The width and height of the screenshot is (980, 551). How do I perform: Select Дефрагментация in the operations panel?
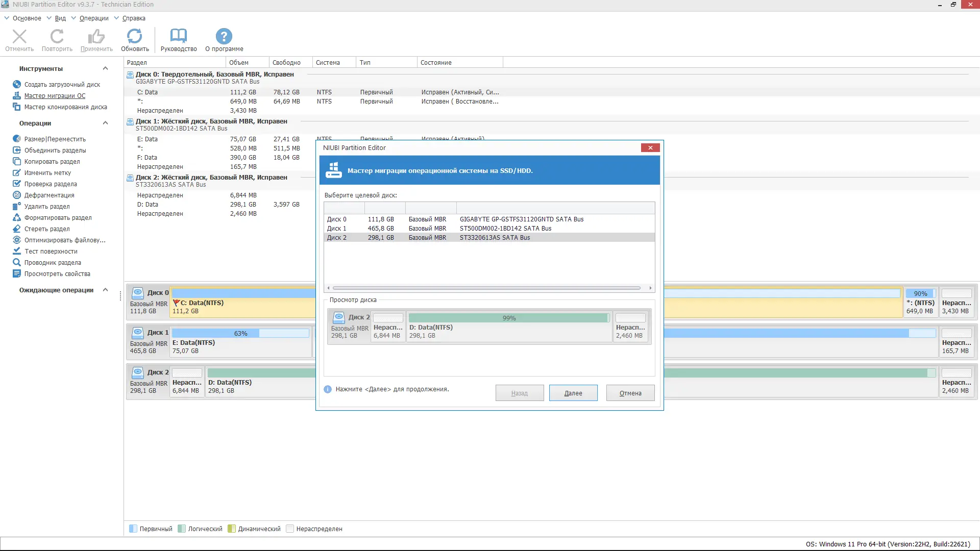click(x=49, y=195)
